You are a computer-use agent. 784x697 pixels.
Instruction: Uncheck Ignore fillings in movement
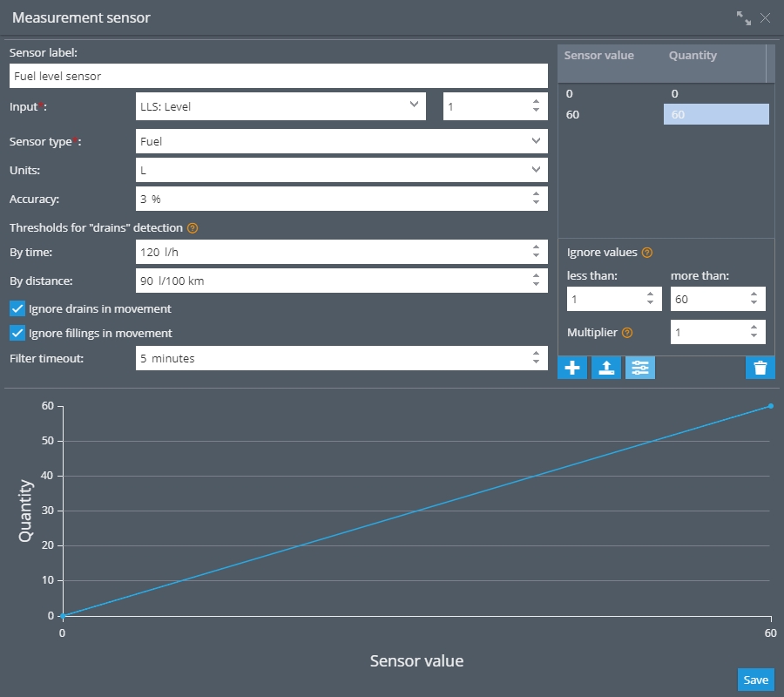pyautogui.click(x=17, y=333)
